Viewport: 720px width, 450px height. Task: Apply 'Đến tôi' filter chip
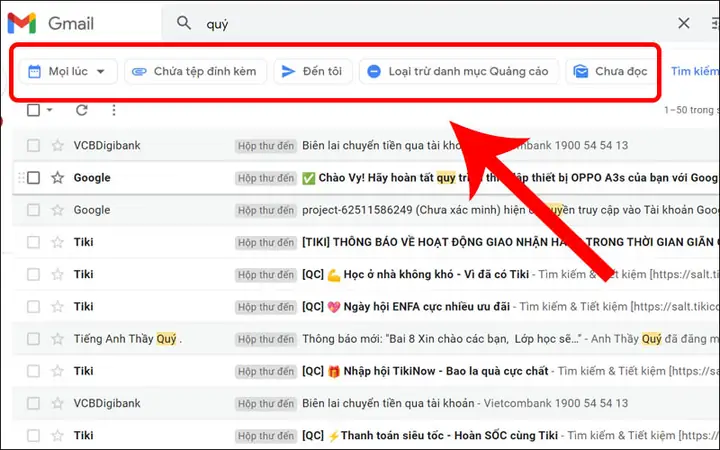[313, 72]
